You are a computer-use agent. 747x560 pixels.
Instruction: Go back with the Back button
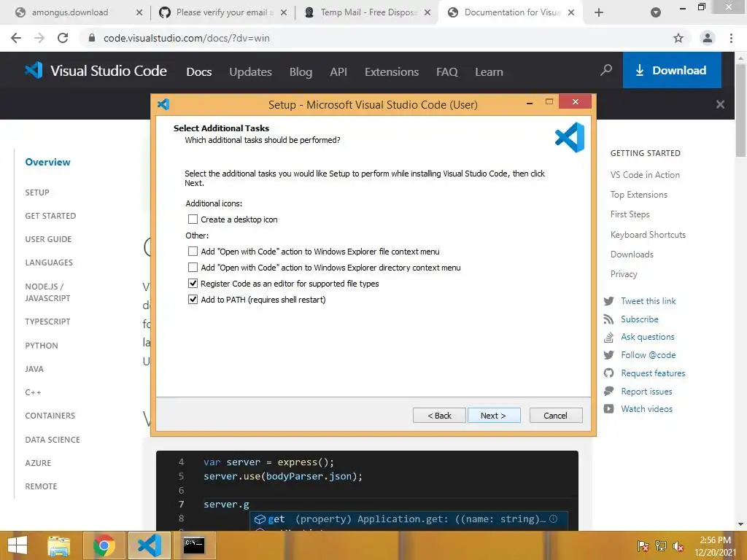point(439,415)
